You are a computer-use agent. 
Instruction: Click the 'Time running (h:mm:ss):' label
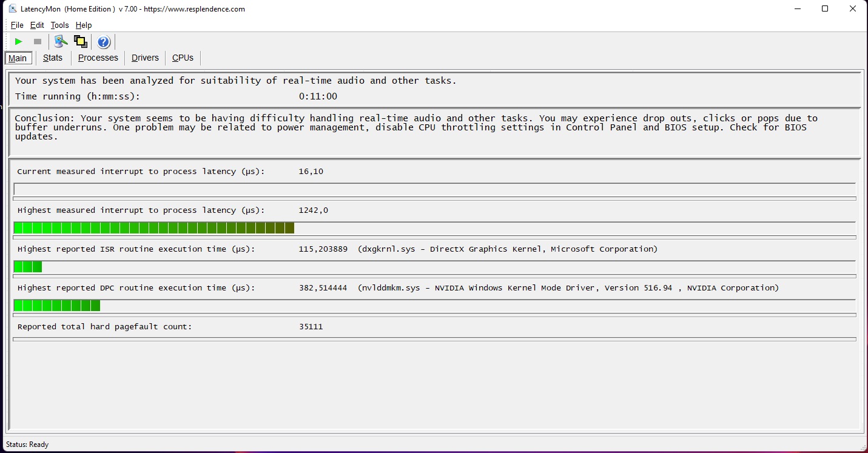pos(78,96)
